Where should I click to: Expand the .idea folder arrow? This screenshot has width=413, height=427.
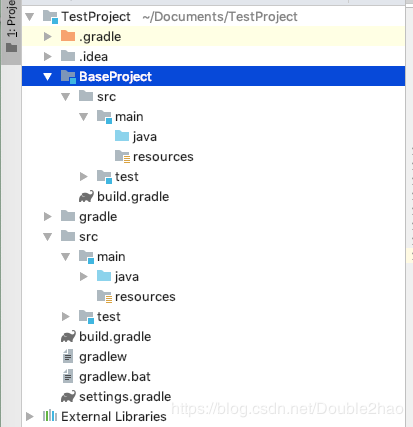48,57
